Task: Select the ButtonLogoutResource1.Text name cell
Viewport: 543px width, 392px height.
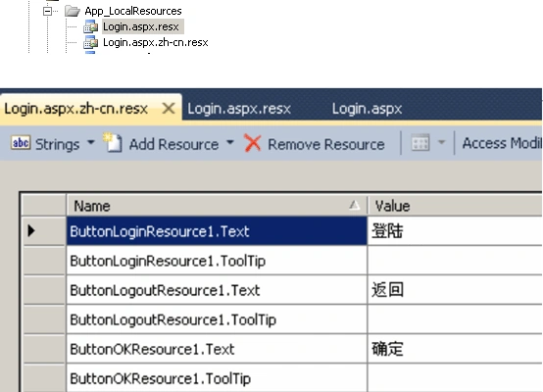Action: click(217, 290)
